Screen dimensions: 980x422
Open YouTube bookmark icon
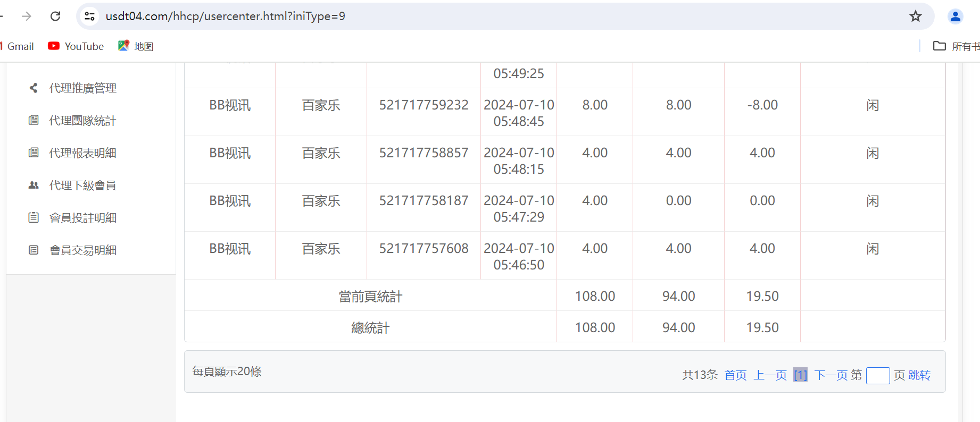coord(54,46)
